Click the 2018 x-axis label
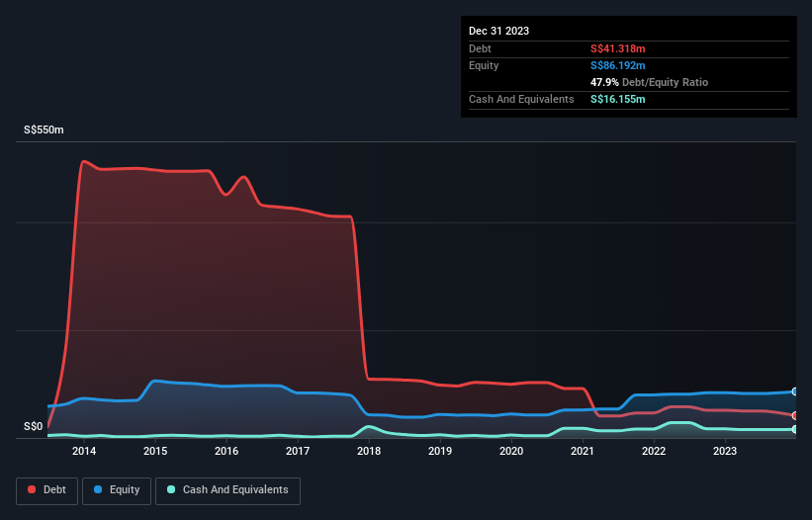 369,451
